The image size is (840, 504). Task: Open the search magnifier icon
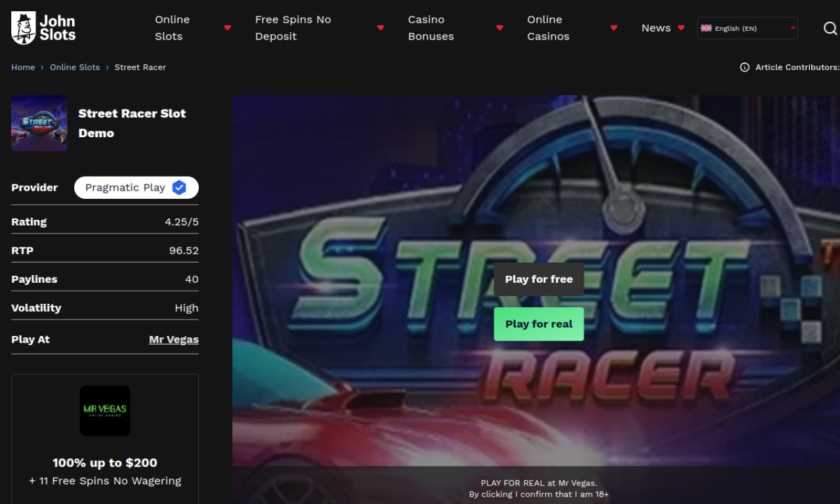[830, 28]
